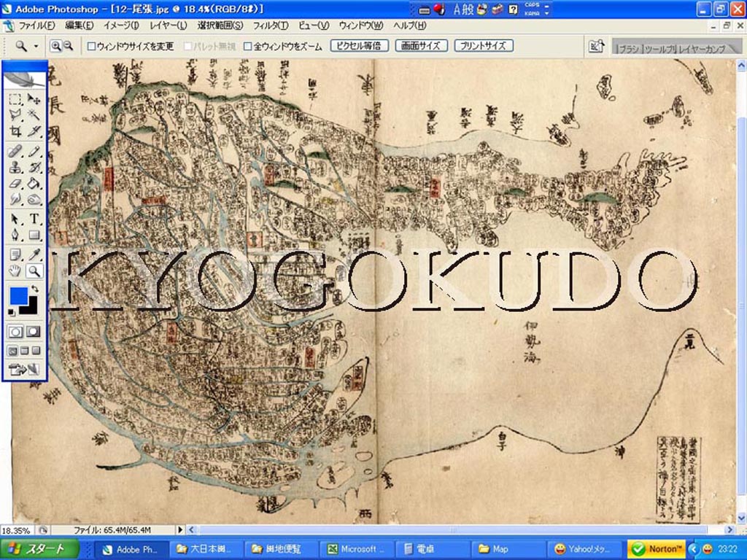The image size is (747, 560).
Task: Select the Pen tool
Action: tap(15, 236)
